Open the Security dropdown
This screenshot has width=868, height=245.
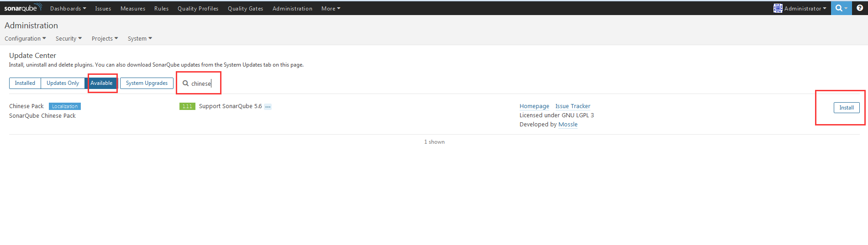68,39
